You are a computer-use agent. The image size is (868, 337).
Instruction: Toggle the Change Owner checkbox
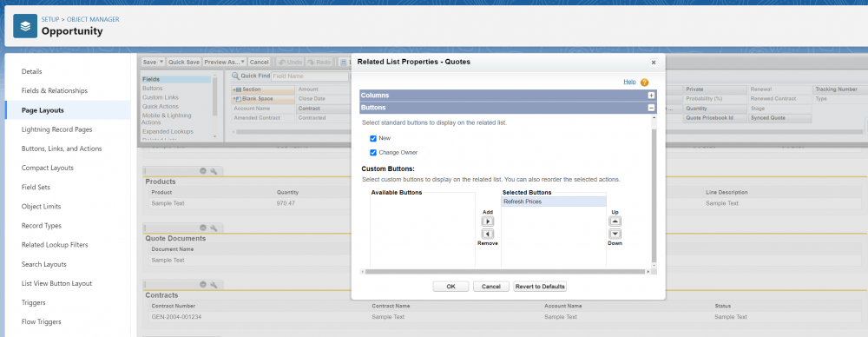tap(373, 152)
